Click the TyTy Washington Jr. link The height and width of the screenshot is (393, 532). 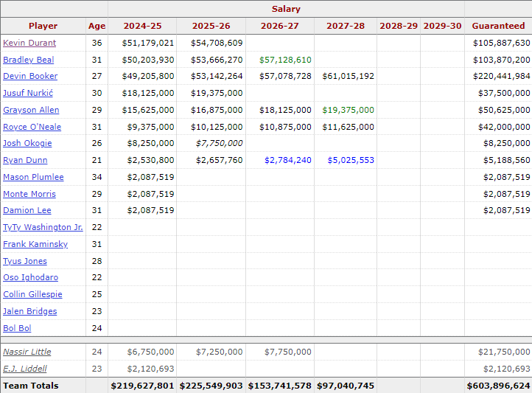pos(43,228)
